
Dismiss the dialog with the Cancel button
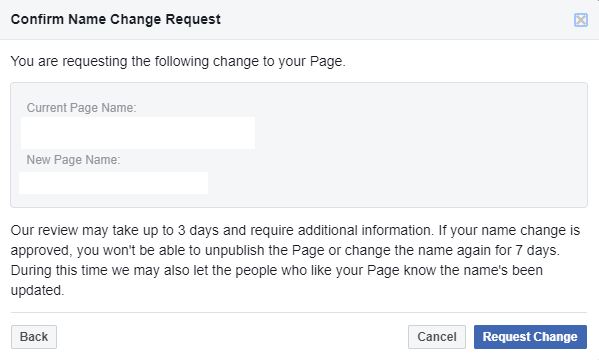pos(437,337)
